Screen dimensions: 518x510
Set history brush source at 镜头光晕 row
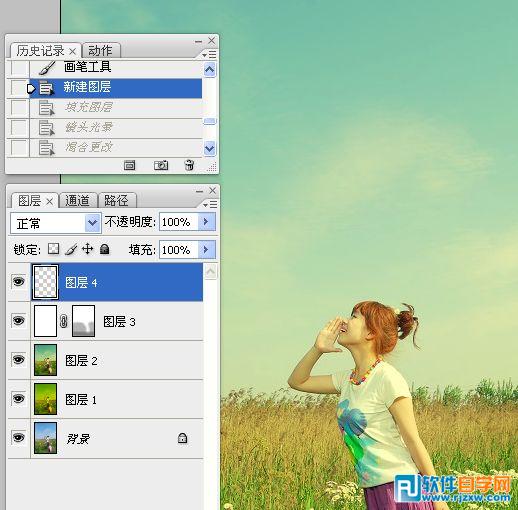pyautogui.click(x=19, y=128)
